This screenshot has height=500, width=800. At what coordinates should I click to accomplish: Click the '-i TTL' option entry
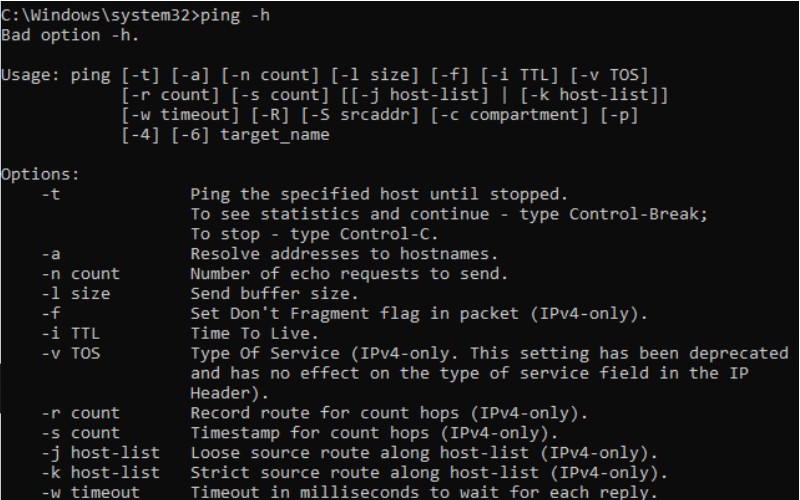[x=70, y=334]
